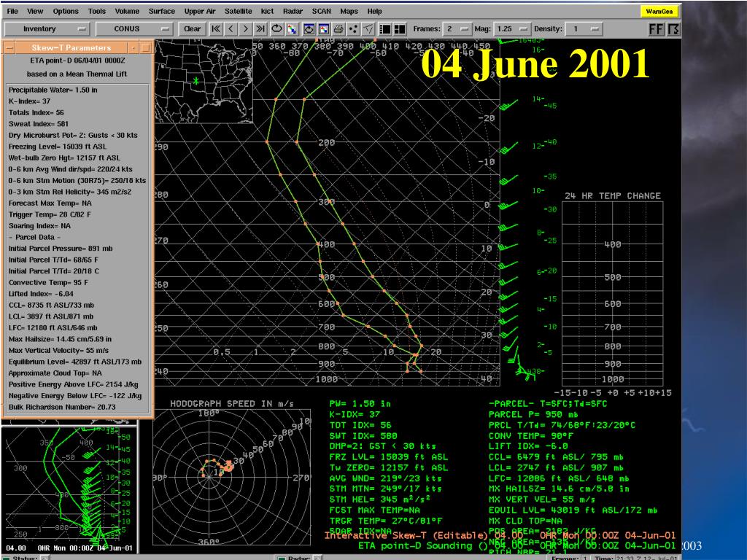Image resolution: width=747 pixels, height=560 pixels.
Task: Switch to single large pane layout
Action: [x=385, y=29]
